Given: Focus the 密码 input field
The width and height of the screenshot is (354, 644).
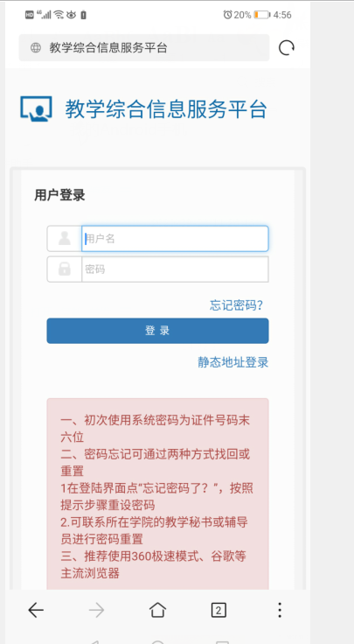Looking at the screenshot, I should [x=175, y=269].
